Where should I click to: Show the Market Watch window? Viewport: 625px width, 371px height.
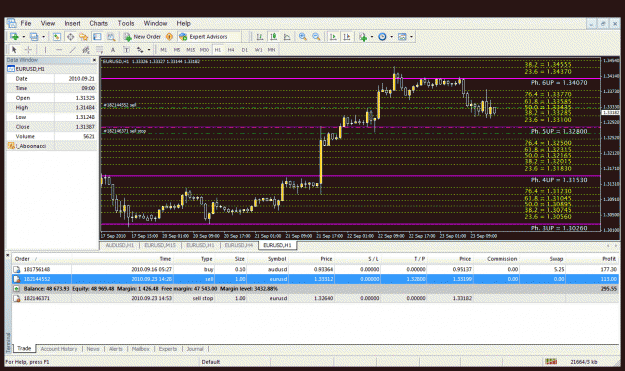click(57, 37)
